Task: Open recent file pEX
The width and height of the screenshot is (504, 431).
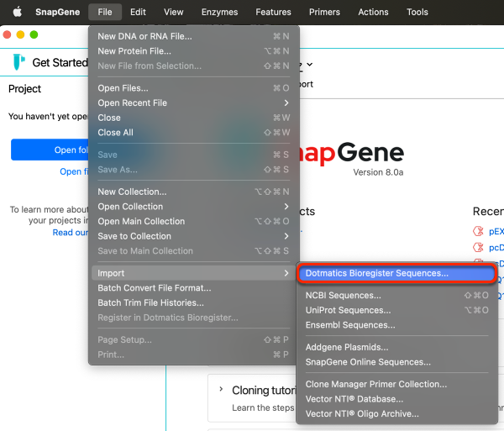Action: [496, 231]
